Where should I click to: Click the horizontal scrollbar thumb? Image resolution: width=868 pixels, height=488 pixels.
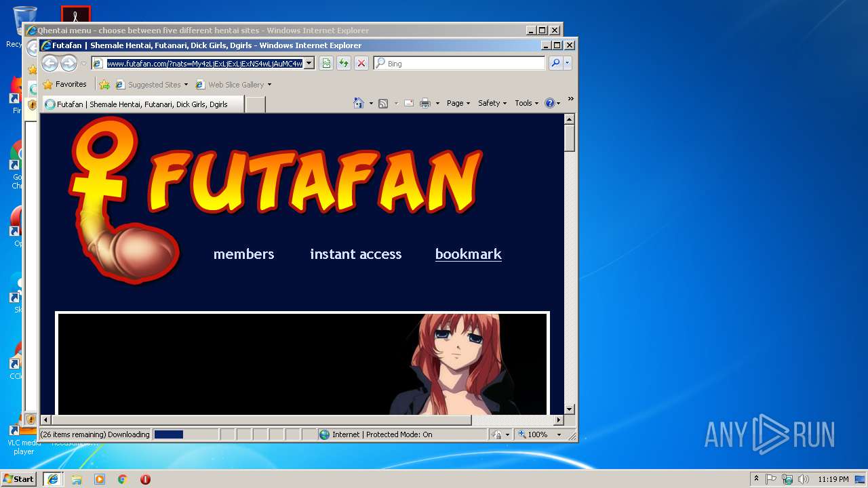click(262, 420)
